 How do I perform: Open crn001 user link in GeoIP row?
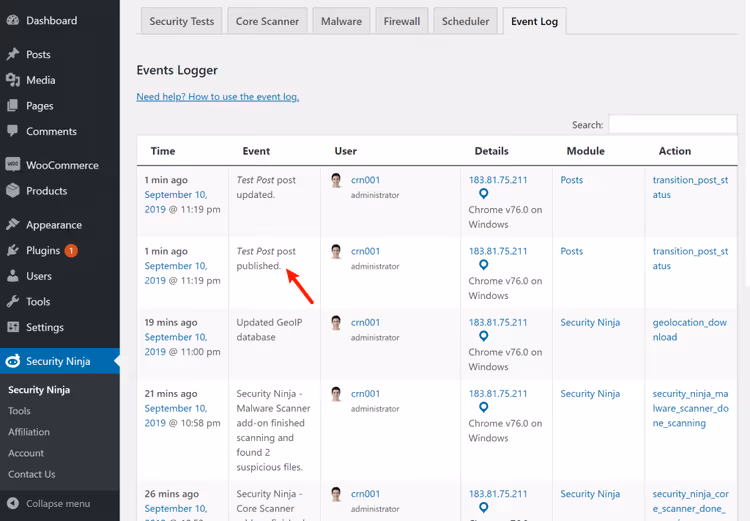point(365,322)
